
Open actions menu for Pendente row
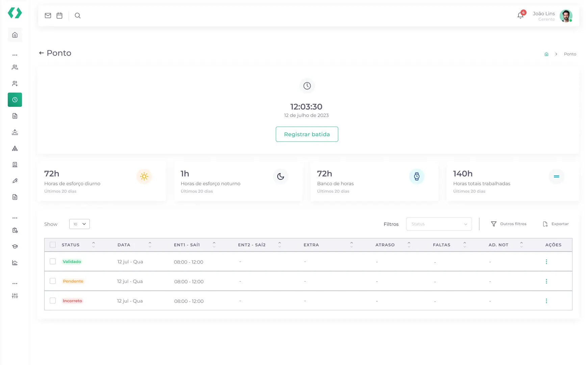[546, 281]
